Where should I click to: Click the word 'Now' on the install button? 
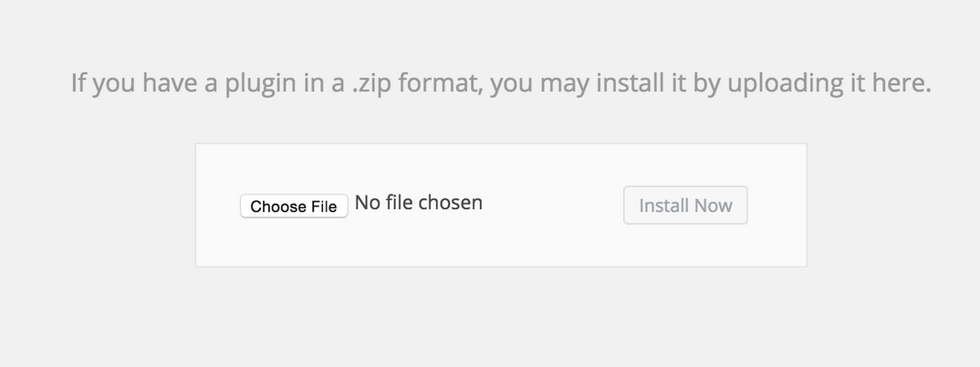(x=711, y=205)
